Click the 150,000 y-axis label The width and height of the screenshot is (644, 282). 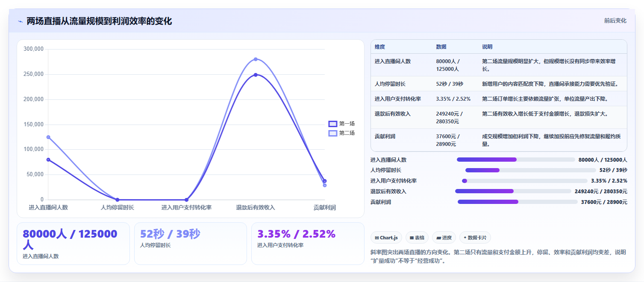tap(33, 125)
